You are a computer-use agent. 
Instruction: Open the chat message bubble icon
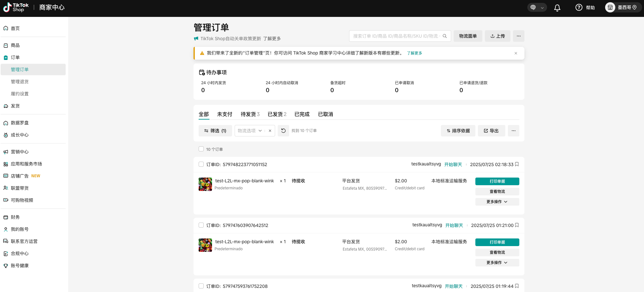533,7
